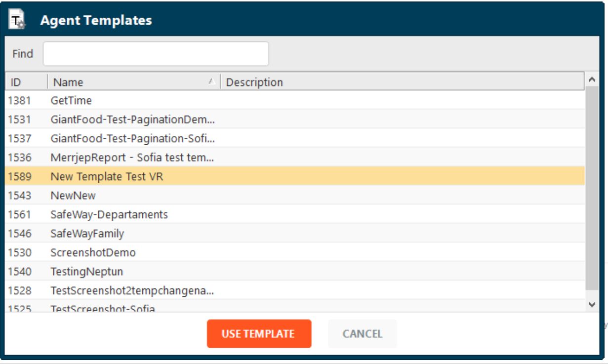This screenshot has width=608, height=364.
Task: Choose the SafeWayFamily template row
Action: 295,234
